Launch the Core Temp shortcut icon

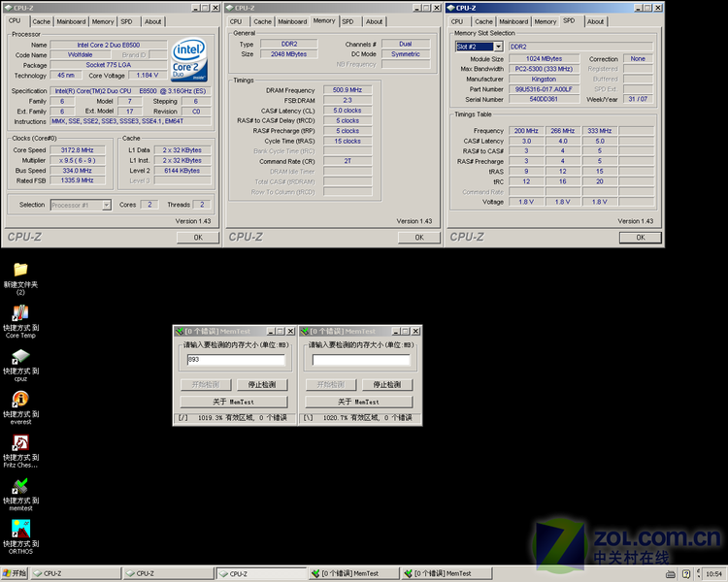point(20,313)
